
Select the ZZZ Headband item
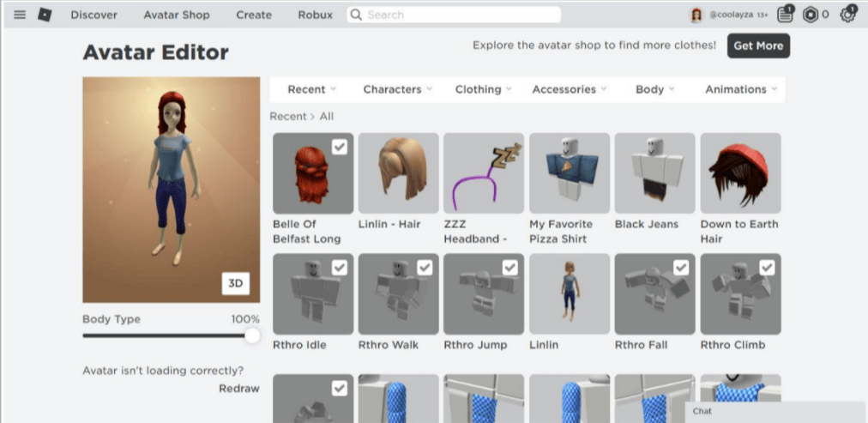click(x=483, y=172)
